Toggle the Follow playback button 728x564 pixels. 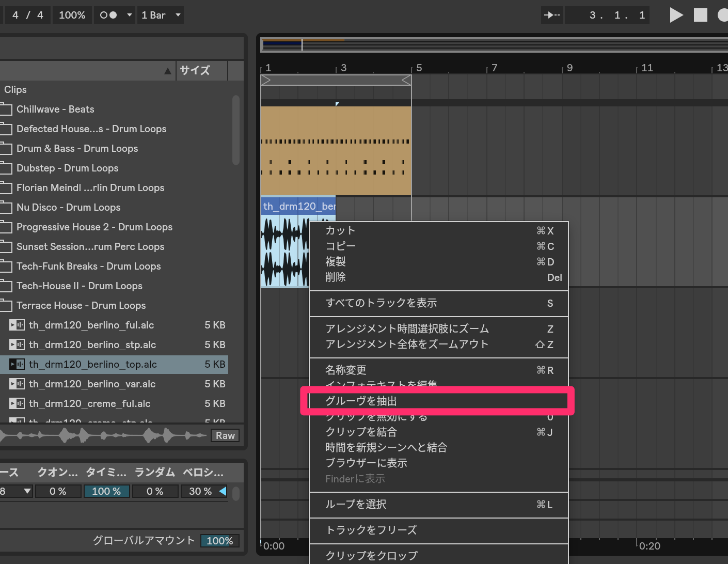(552, 15)
